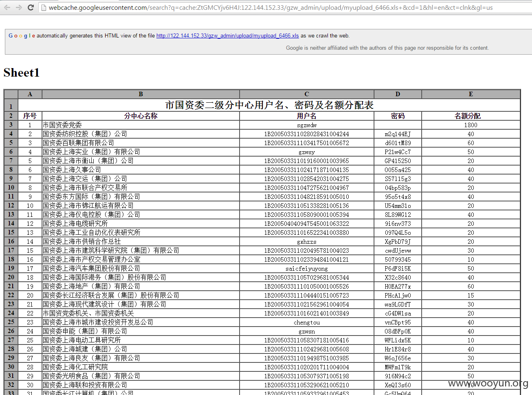Select column D header
Screen dimensions: 532x395
coord(398,94)
